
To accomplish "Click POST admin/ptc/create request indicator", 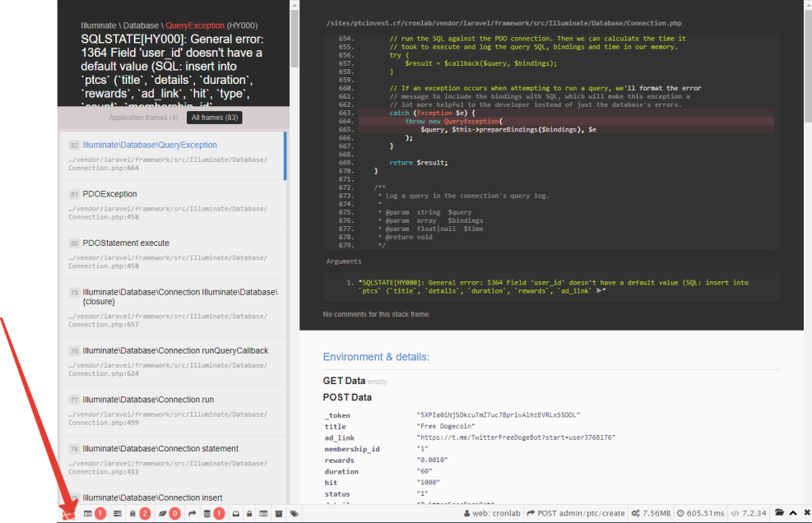I will (x=575, y=513).
